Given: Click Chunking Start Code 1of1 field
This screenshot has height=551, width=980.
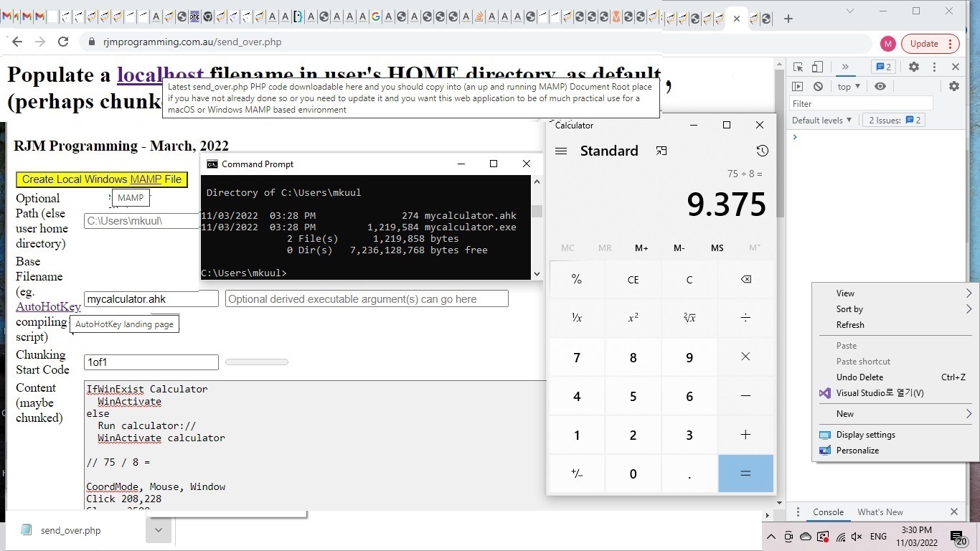Looking at the screenshot, I should click(151, 362).
